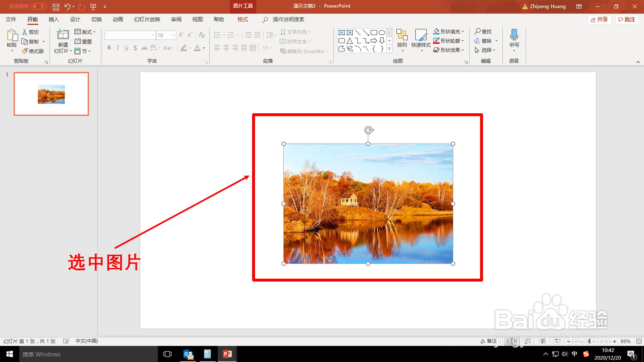Switch to the Insert (插入) tab

pos(54,20)
